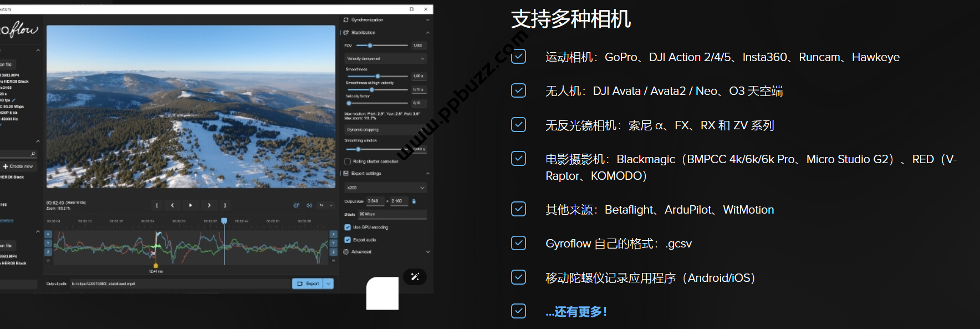Click the video preview image
This screenshot has width=980, height=329.
(x=191, y=107)
